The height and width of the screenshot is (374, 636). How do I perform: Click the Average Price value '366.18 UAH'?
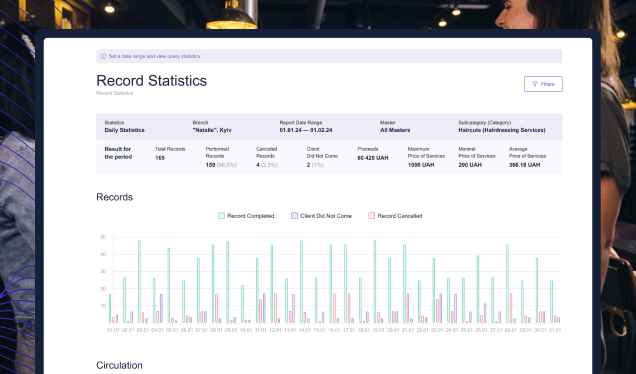[524, 165]
